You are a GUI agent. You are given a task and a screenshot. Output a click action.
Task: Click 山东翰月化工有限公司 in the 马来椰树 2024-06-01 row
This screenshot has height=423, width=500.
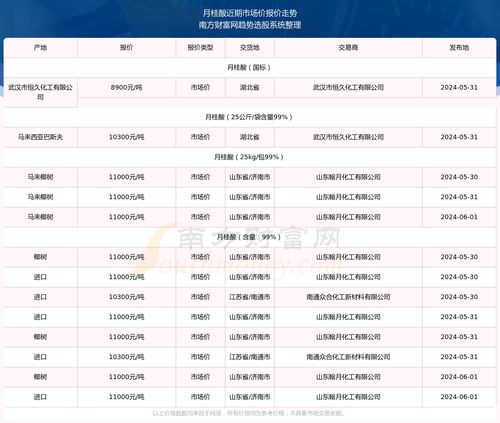point(348,217)
